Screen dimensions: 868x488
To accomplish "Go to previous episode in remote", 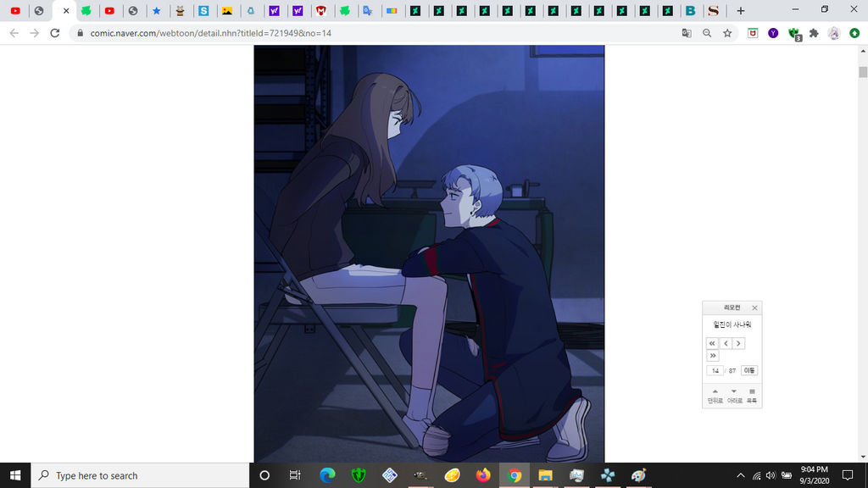I will pos(726,344).
